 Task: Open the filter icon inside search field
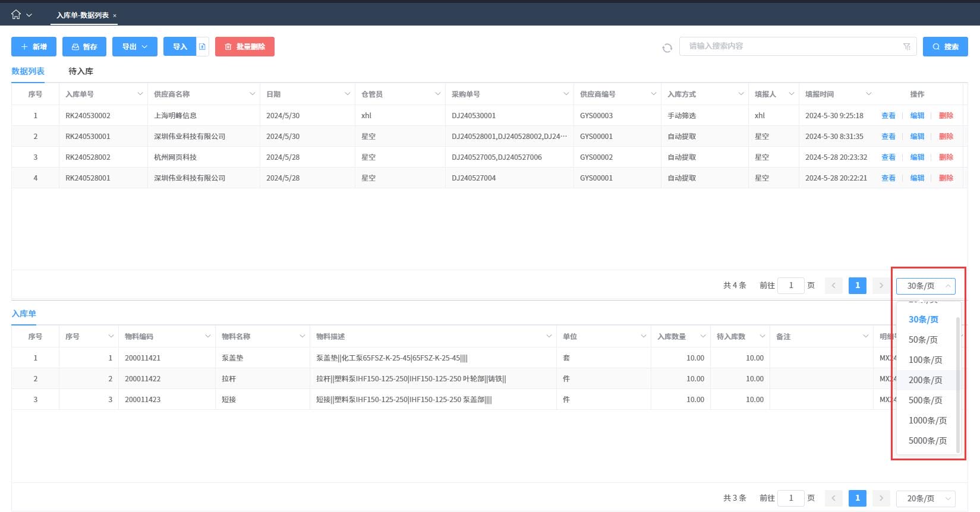(x=907, y=46)
